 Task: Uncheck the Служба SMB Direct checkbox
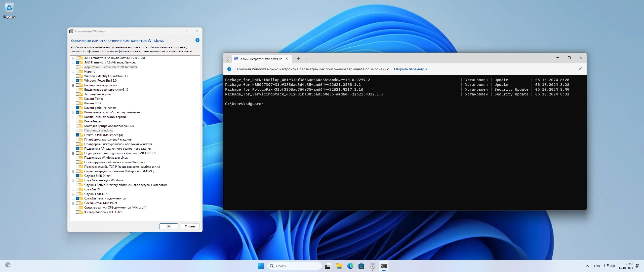(77, 176)
